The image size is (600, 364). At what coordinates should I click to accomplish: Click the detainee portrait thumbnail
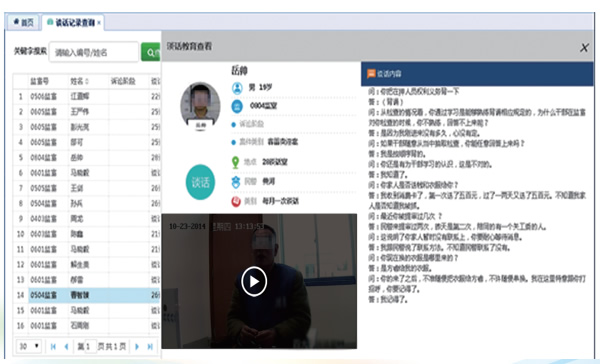tap(201, 106)
